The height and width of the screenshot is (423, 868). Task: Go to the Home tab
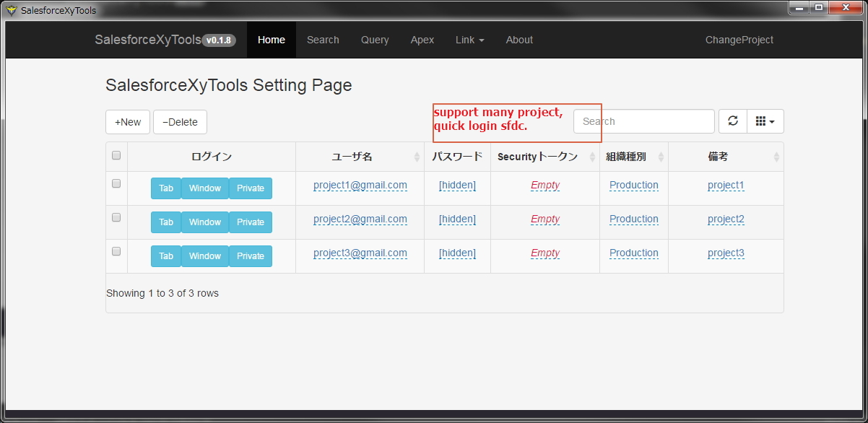point(272,40)
